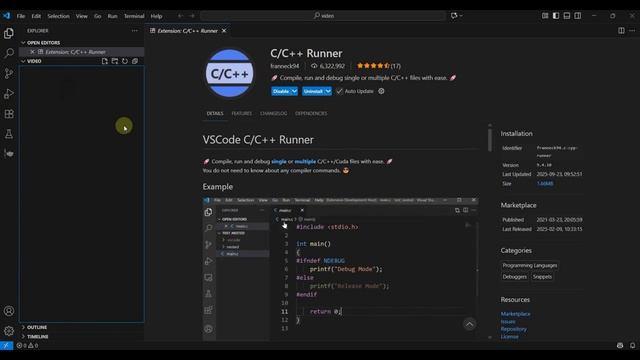Click the Debuggers category tag
This screenshot has width=640, height=360.
514,277
